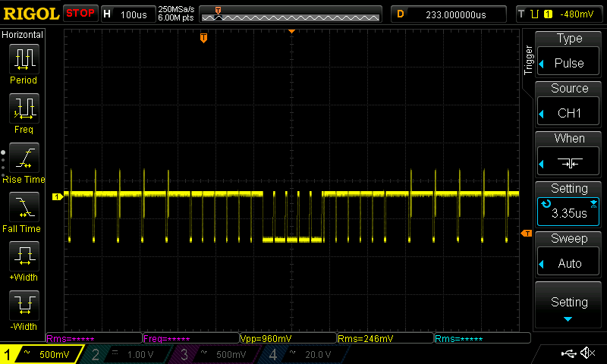Click the orange trigger position marker
The image size is (607, 364).
pyautogui.click(x=203, y=38)
